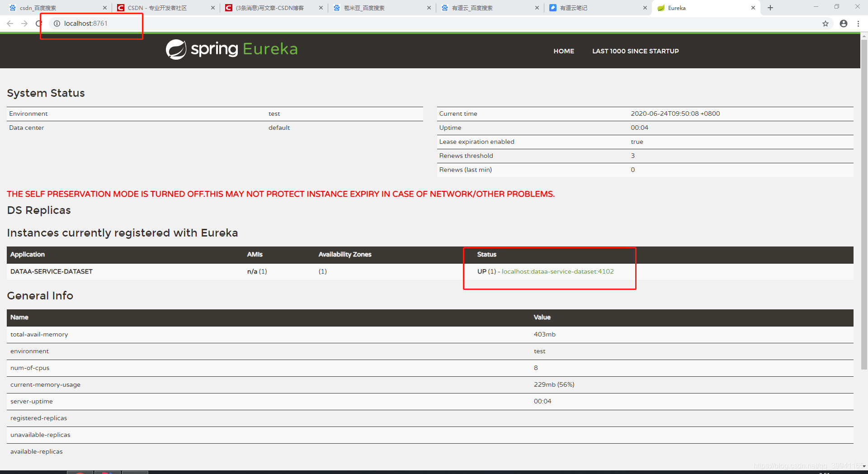Image resolution: width=868 pixels, height=474 pixels.
Task: Click the Spring Eureka logo
Action: click(x=232, y=49)
